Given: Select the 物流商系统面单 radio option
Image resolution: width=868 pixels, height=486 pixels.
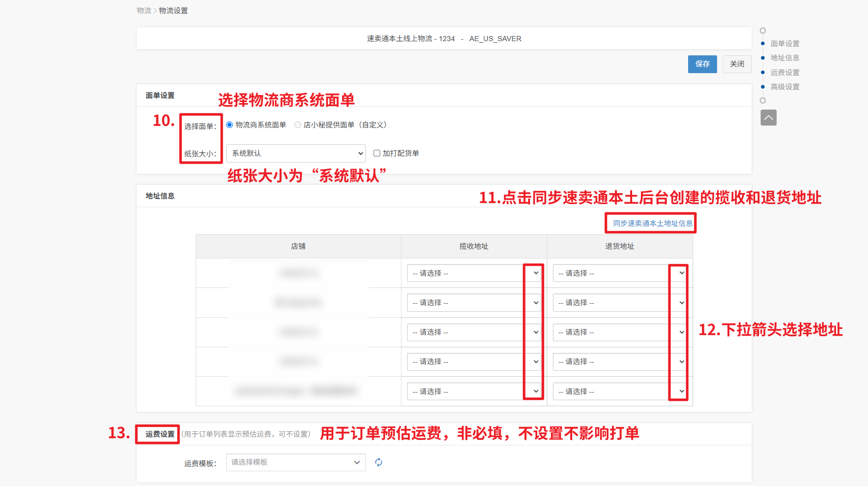Looking at the screenshot, I should [230, 125].
